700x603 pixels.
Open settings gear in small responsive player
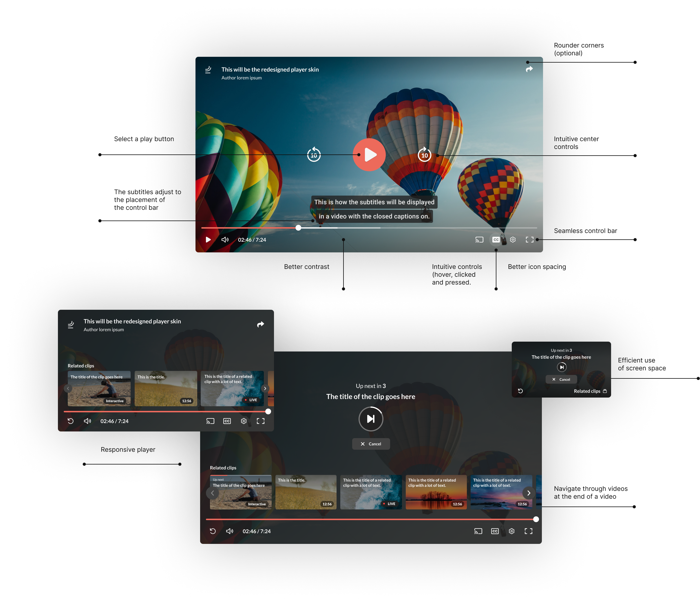pos(244,421)
